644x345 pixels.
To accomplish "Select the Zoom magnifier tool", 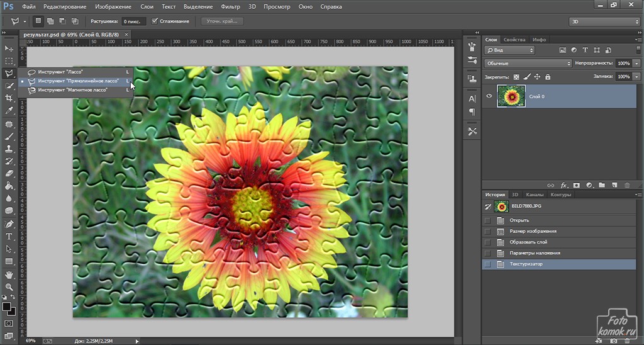I will (9, 287).
